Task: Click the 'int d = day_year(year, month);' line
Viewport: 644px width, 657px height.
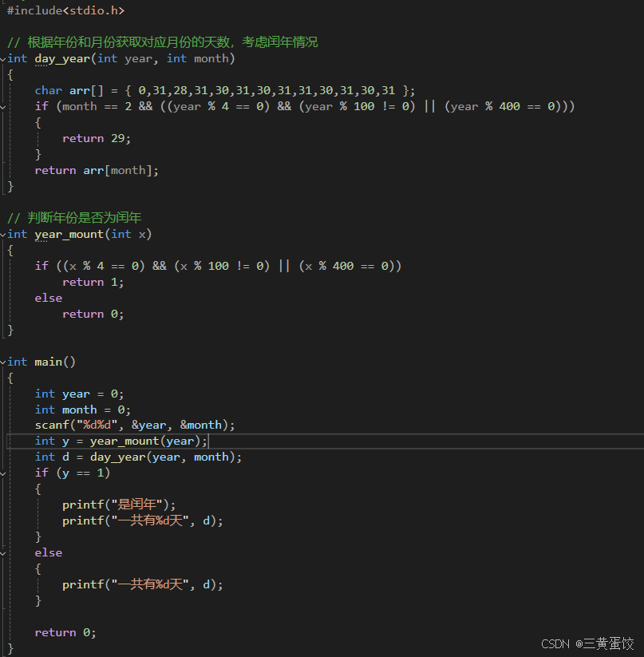Action: (x=138, y=457)
